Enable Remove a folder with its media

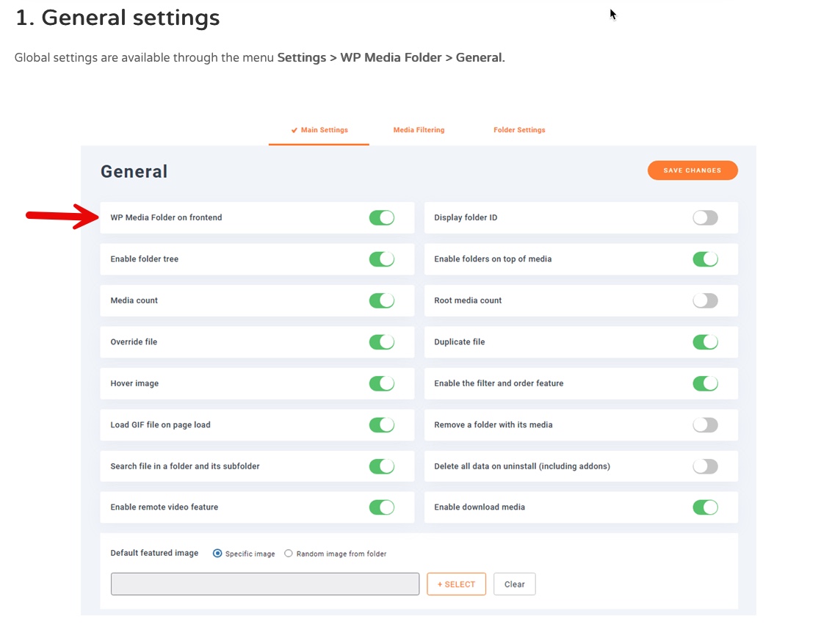click(x=705, y=424)
